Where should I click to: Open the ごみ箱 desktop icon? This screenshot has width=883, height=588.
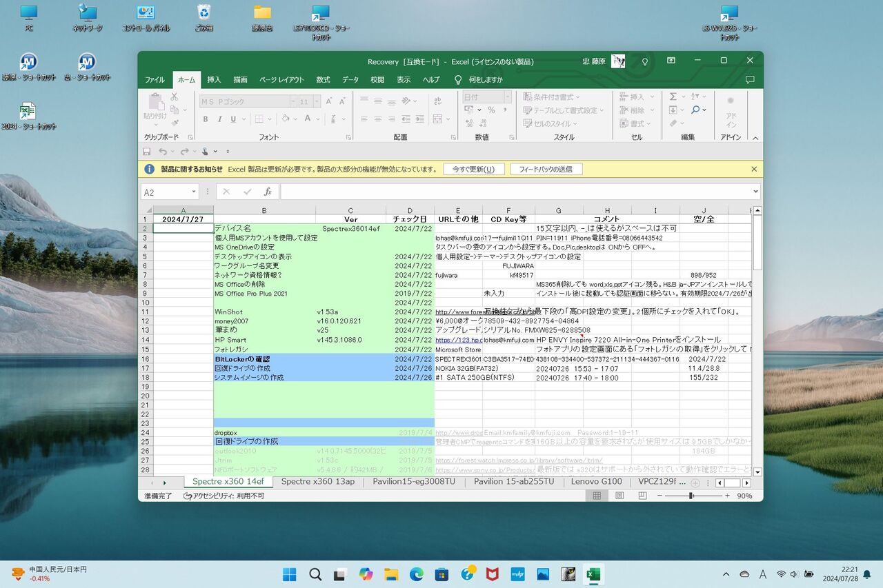(x=204, y=19)
